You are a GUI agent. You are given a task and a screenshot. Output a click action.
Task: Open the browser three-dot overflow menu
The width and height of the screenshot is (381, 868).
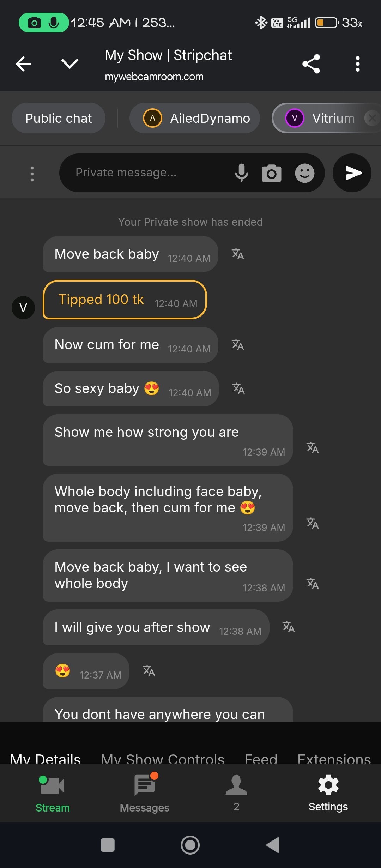click(x=358, y=64)
